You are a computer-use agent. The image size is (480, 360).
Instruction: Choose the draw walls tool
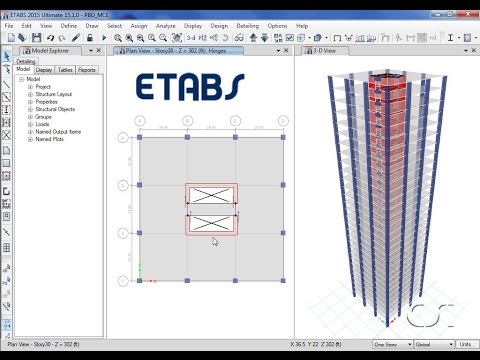pos(6,191)
